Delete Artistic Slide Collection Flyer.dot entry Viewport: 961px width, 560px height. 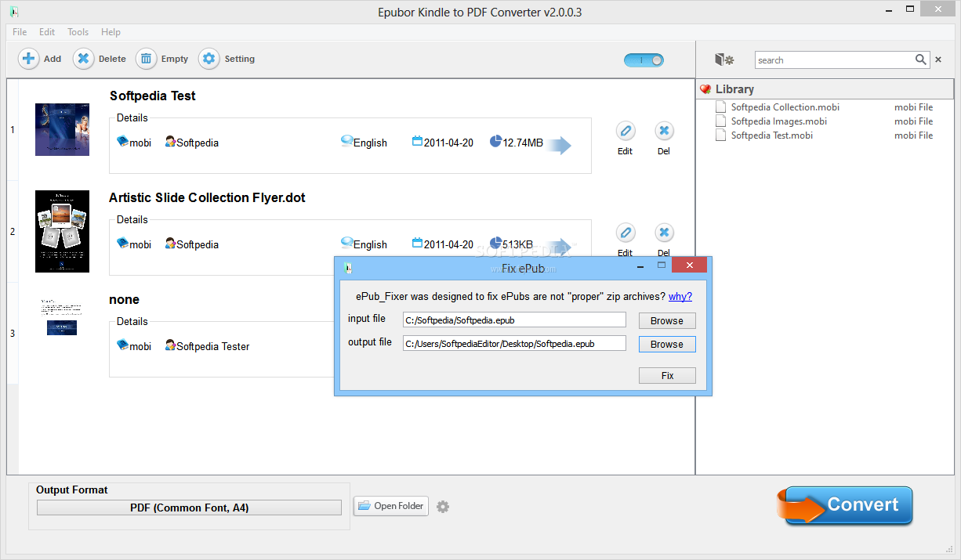664,233
